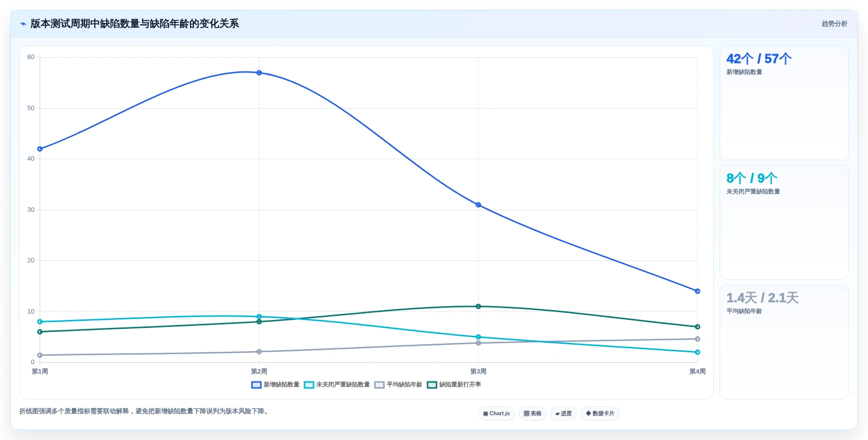This screenshot has width=868, height=440.
Task: Hide the 缺陷重新打开率 series via its legend label
Action: [x=460, y=385]
